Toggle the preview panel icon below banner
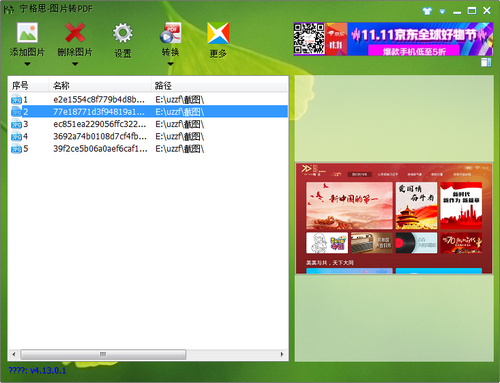 click(x=486, y=62)
